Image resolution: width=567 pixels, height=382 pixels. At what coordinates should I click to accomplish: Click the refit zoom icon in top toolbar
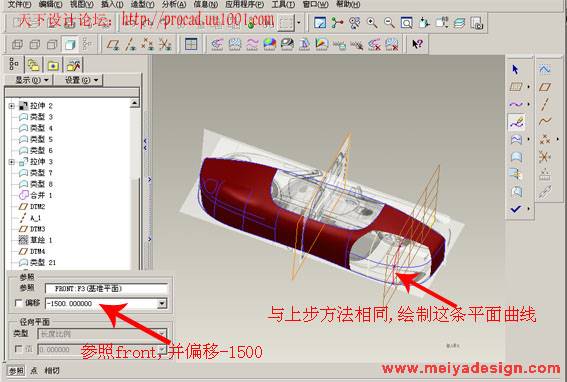406,23
